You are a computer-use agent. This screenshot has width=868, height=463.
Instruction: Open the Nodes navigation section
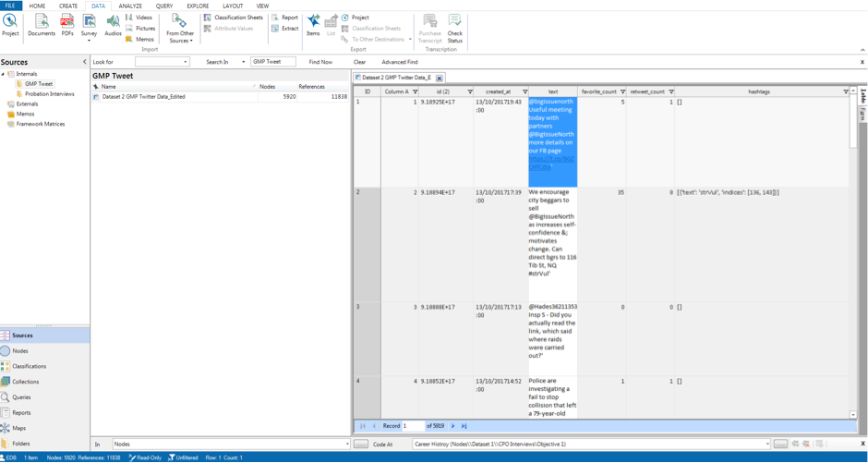(20, 351)
